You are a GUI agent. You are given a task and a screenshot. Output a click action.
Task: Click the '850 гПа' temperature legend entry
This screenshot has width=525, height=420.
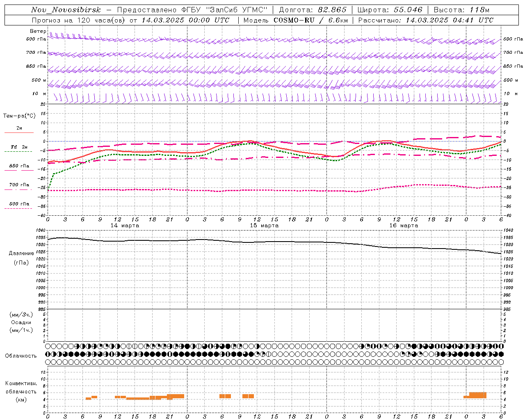[x=19, y=166]
